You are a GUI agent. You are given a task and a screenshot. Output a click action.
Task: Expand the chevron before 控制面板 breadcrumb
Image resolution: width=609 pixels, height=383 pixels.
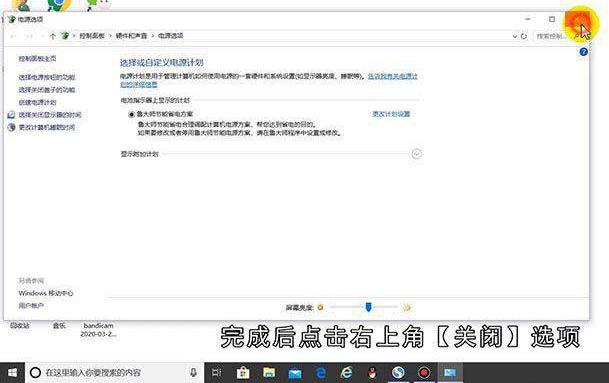click(x=74, y=36)
